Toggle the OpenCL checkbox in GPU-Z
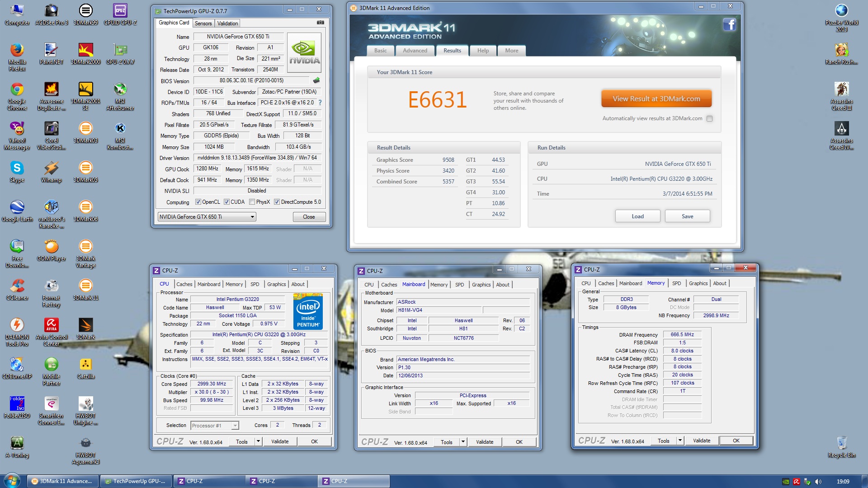 click(x=198, y=202)
